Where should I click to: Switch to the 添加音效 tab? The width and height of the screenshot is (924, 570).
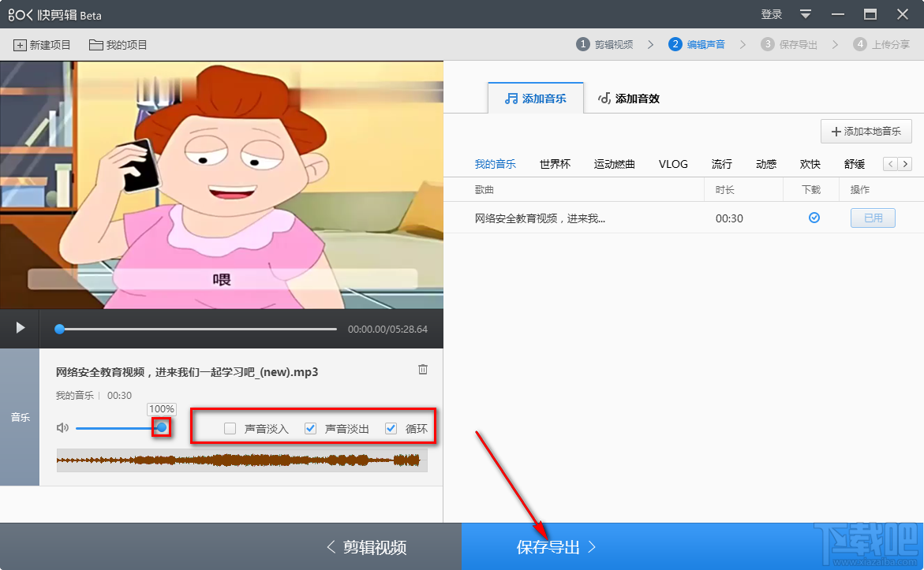629,98
